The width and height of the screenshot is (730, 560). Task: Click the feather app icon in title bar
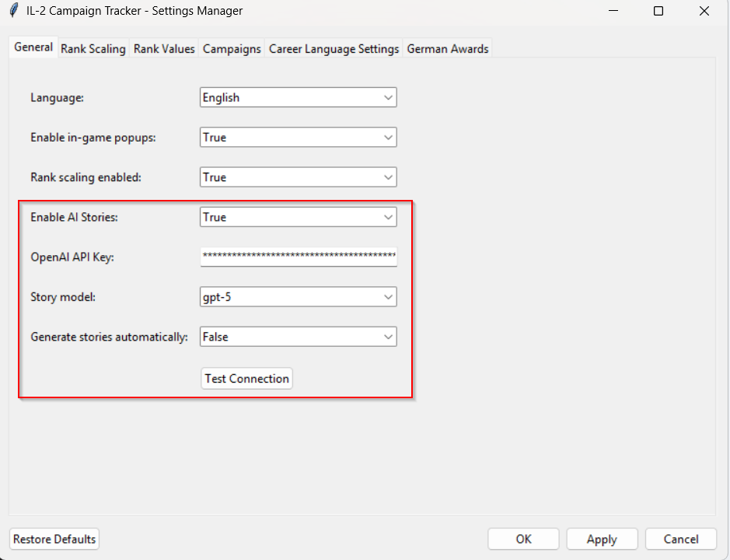point(13,11)
